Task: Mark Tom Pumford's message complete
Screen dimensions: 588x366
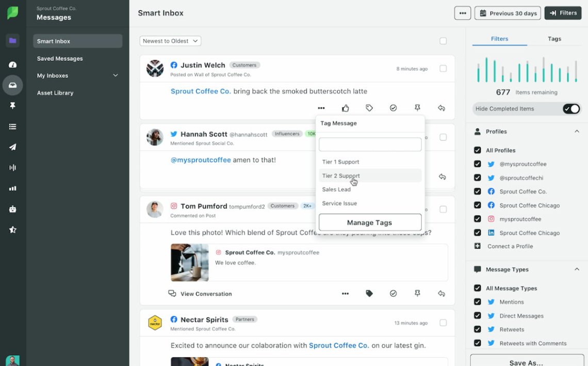Action: (x=394, y=294)
